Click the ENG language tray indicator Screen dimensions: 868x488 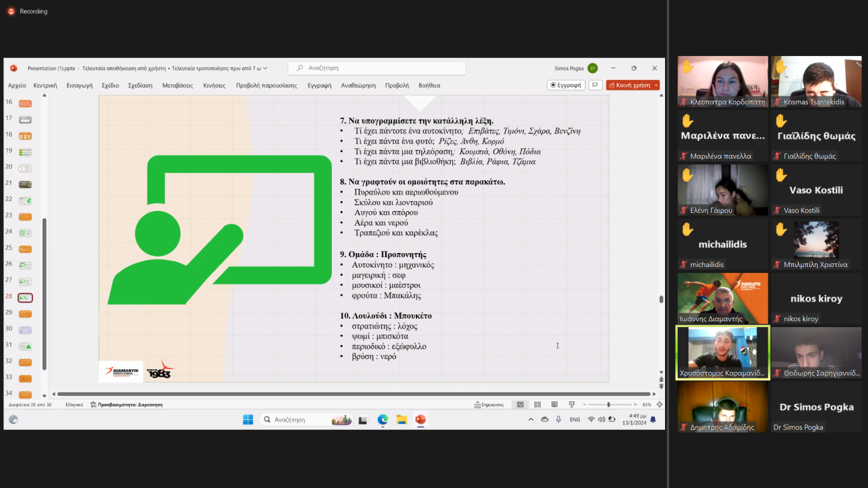point(575,420)
